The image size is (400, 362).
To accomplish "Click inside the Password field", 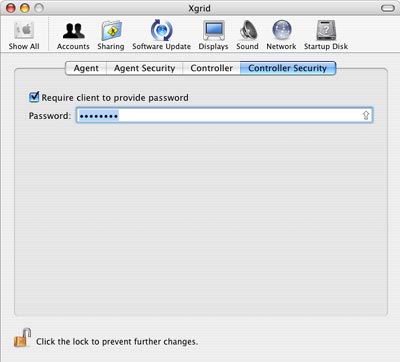I will pyautogui.click(x=224, y=115).
